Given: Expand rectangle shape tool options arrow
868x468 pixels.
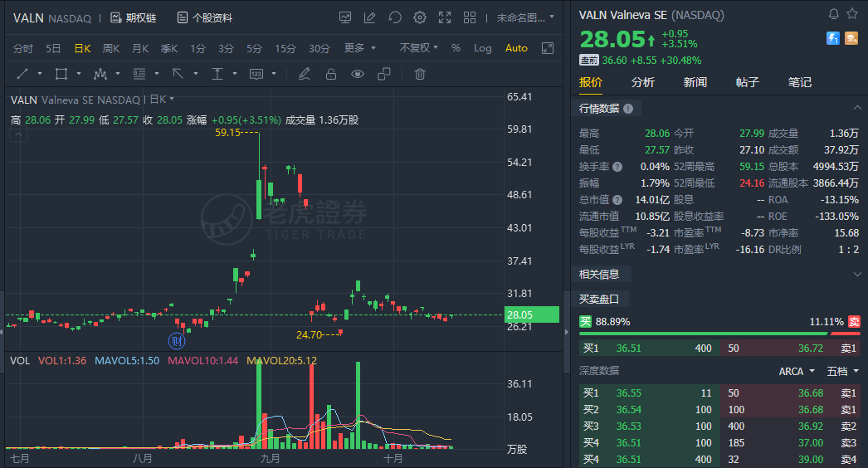Looking at the screenshot, I should 79,74.
